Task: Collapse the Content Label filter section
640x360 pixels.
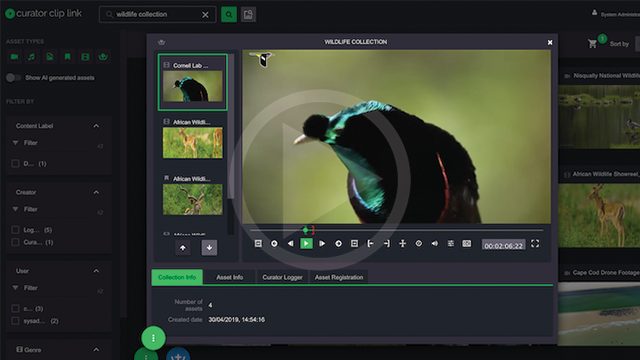Action: click(96, 126)
